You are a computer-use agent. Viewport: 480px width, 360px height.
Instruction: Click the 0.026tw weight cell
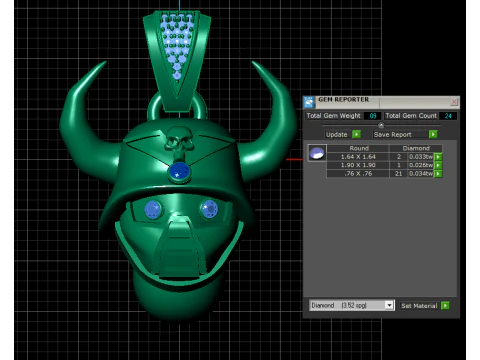point(421,165)
